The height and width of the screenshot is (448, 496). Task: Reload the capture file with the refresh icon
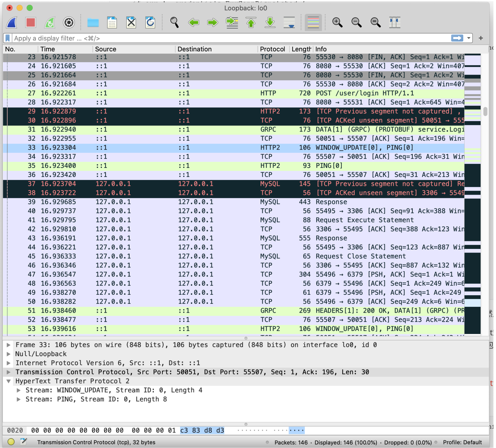150,23
